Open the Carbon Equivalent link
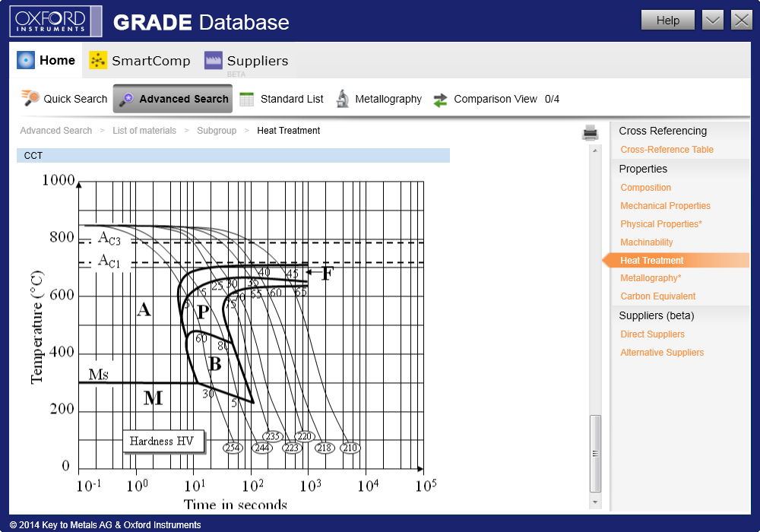The height and width of the screenshot is (532, 760). point(657,296)
